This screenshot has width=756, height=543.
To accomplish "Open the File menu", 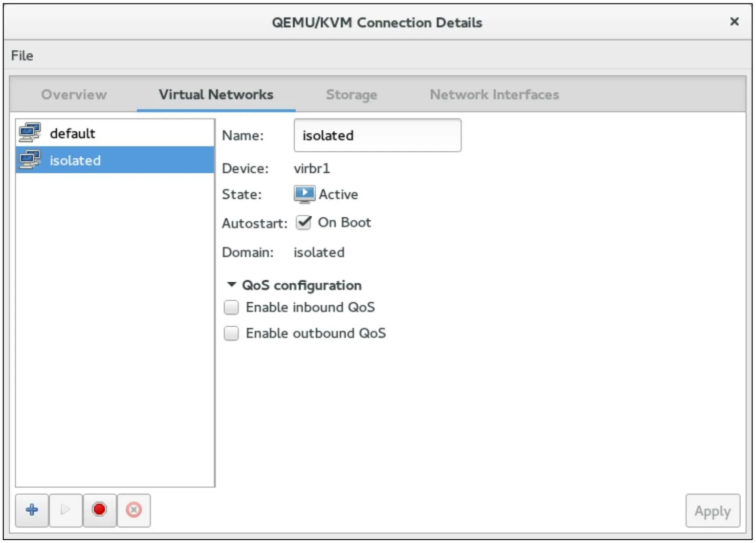I will (x=22, y=56).
